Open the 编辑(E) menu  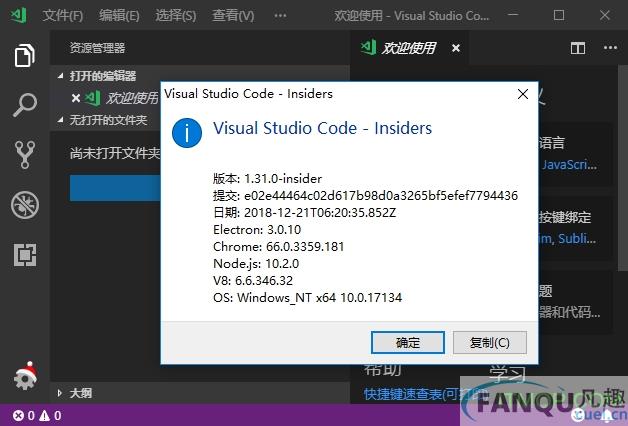tap(119, 16)
